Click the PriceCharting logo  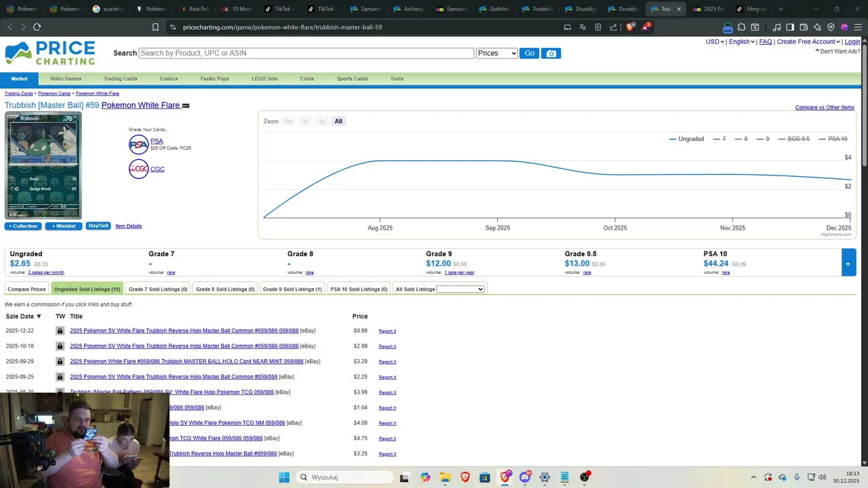50,53
